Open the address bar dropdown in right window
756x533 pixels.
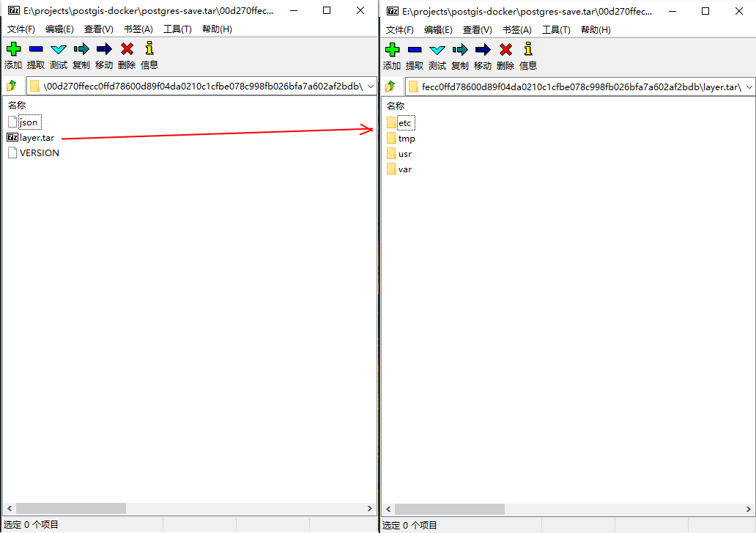point(749,86)
